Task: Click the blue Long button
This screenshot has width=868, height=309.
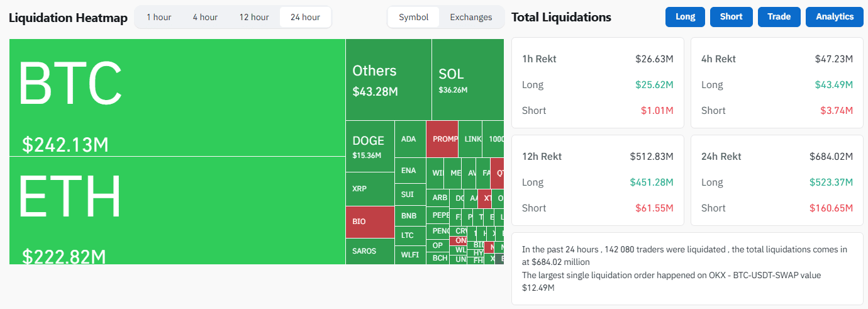Action: click(x=685, y=17)
